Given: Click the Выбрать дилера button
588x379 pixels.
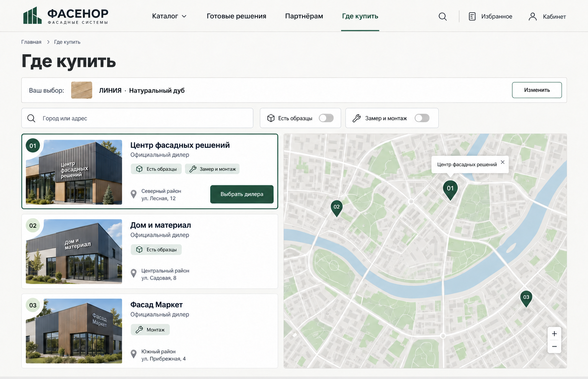Looking at the screenshot, I should 242,194.
